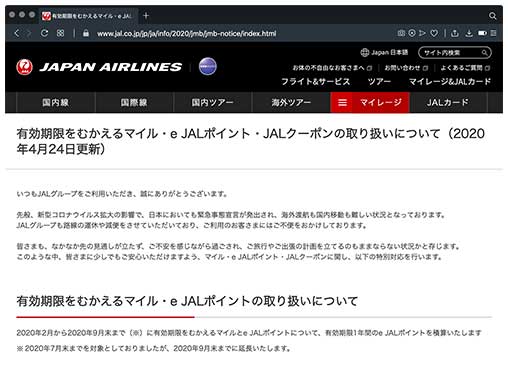Click the globe language icon

365,52
